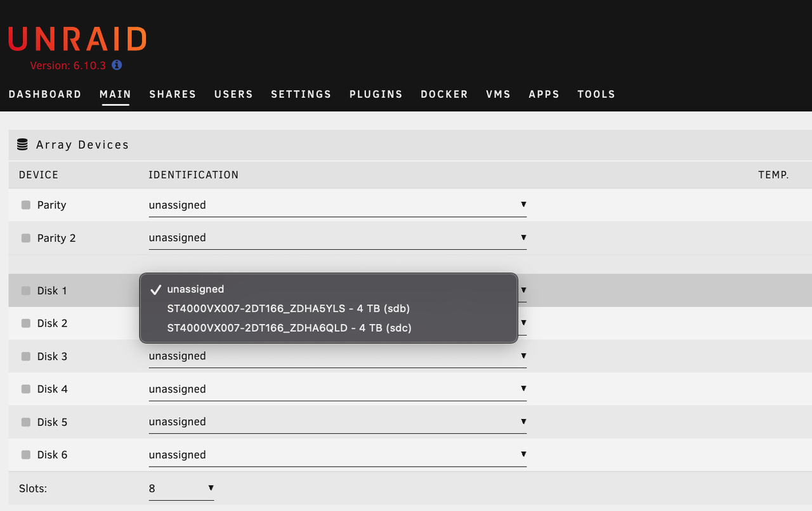
Task: Open the Disk 6 assignment dropdown
Action: (523, 455)
